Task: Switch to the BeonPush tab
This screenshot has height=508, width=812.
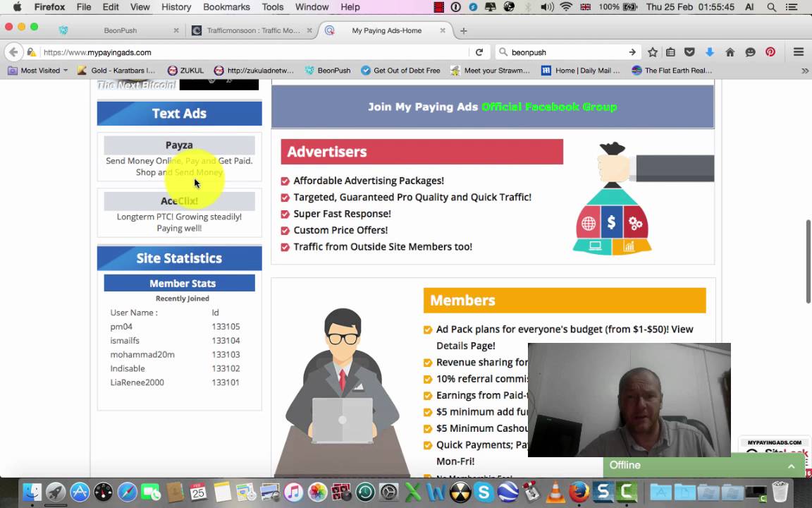Action: (120, 30)
